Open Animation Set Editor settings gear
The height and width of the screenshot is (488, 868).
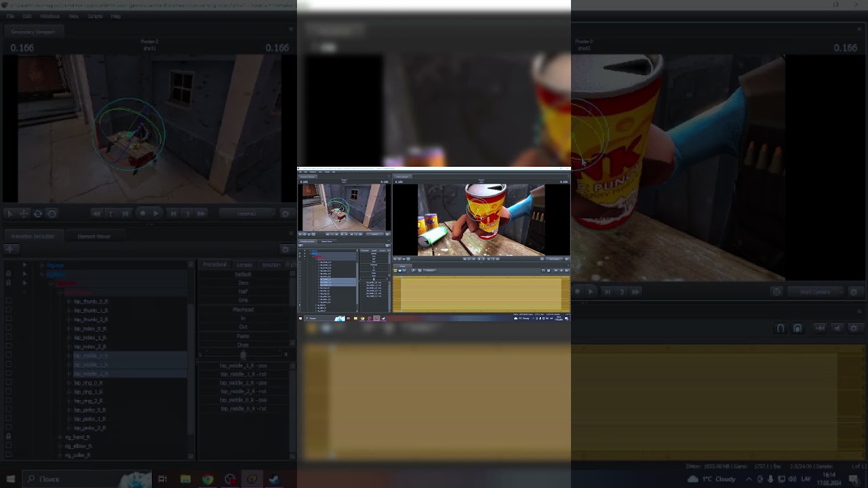coord(285,249)
